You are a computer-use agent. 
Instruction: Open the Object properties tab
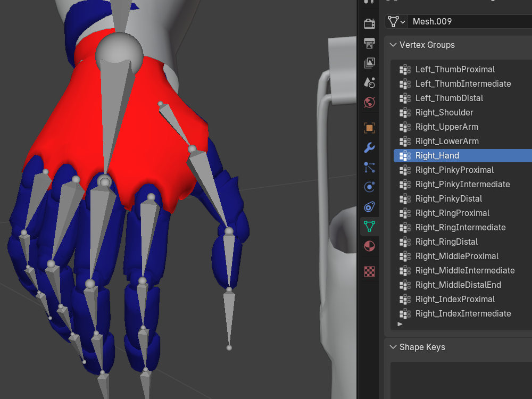[369, 128]
